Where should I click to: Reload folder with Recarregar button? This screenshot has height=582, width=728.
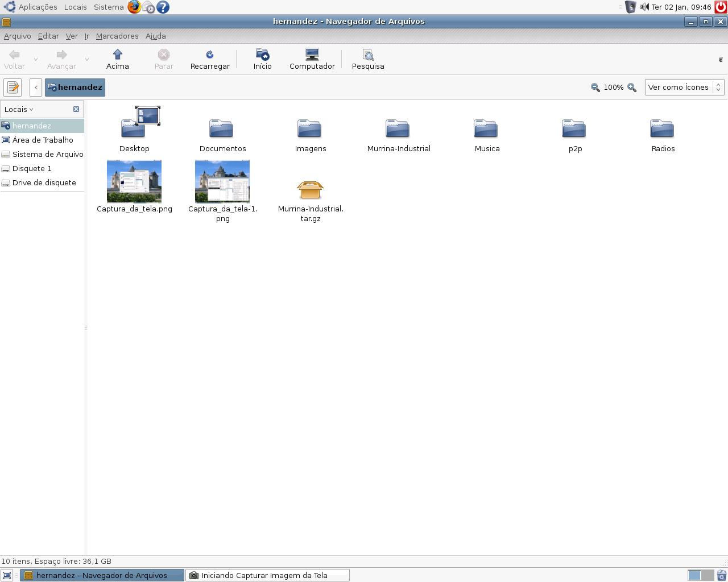210,59
